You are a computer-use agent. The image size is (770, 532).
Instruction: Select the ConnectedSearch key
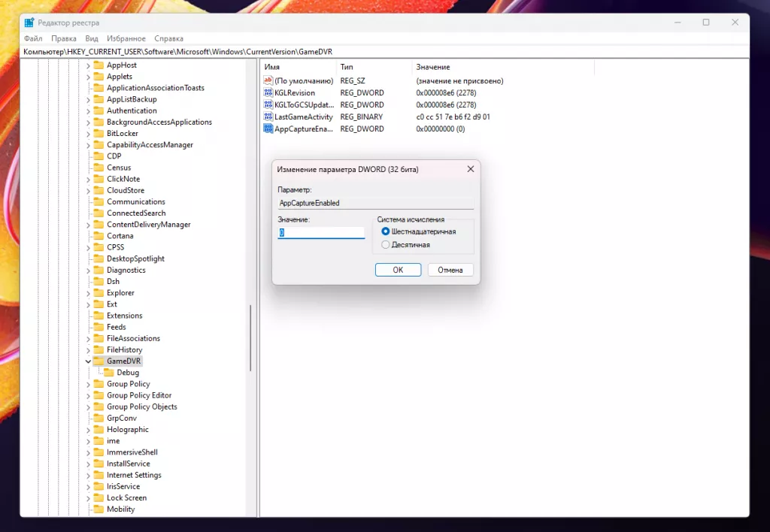[x=136, y=213]
